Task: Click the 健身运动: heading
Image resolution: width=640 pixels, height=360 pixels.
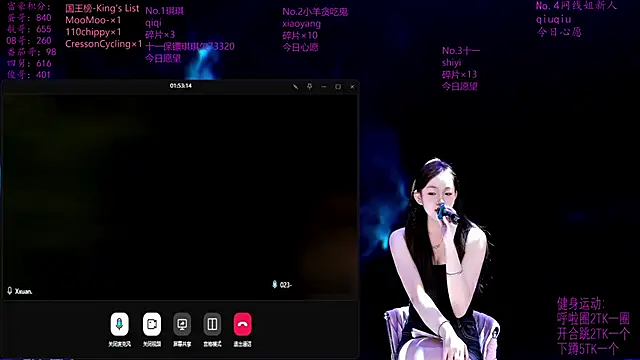Action: tap(581, 304)
